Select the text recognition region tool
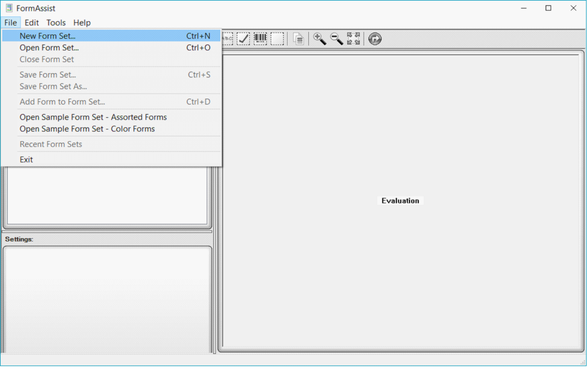 click(226, 38)
